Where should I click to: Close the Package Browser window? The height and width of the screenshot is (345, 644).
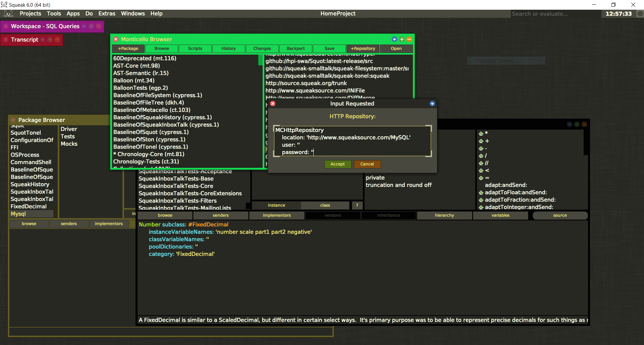[x=13, y=120]
